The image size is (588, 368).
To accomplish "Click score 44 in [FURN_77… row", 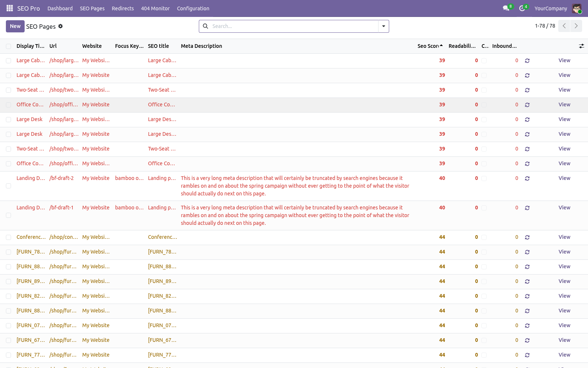I will [442, 355].
